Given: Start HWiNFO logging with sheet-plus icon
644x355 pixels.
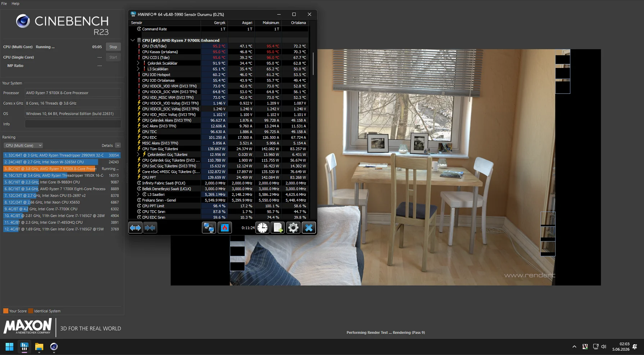Looking at the screenshot, I should point(278,227).
